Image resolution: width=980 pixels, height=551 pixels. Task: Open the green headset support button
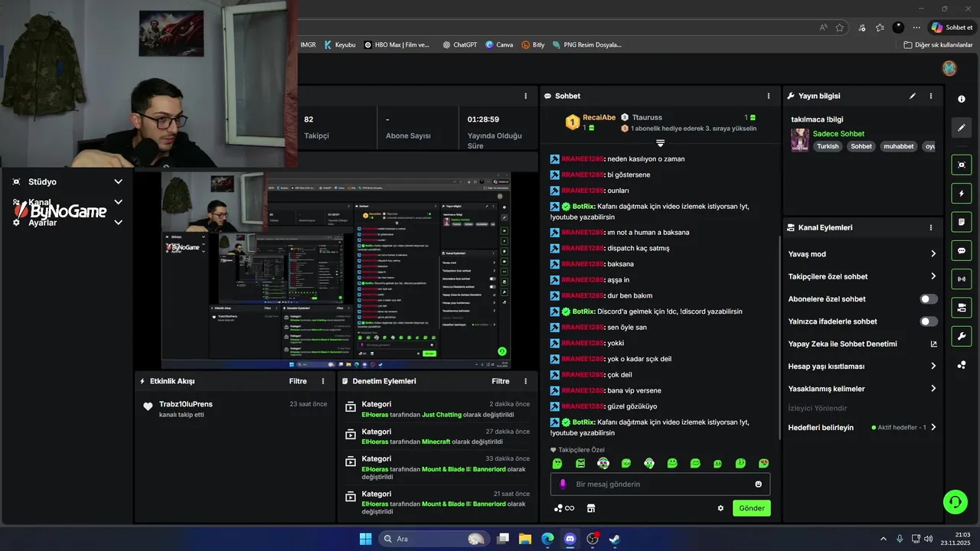[x=955, y=502]
